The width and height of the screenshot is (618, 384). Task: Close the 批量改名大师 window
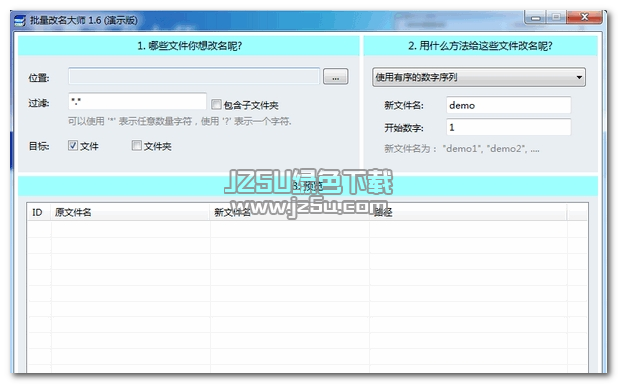click(x=584, y=17)
